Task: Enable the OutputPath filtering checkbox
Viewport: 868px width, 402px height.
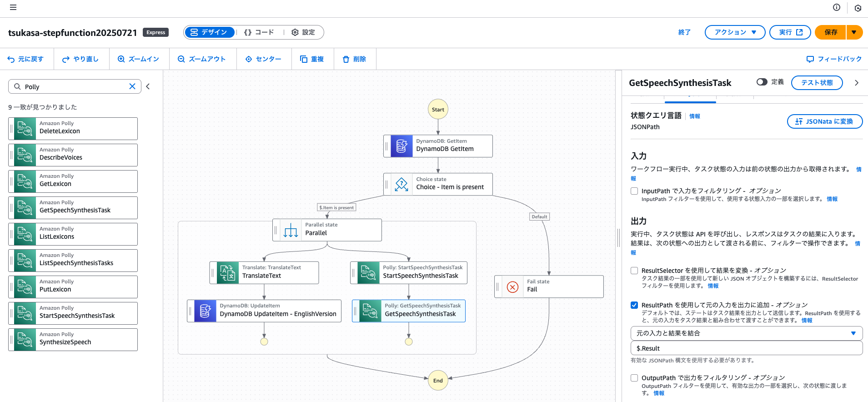Action: tap(634, 378)
